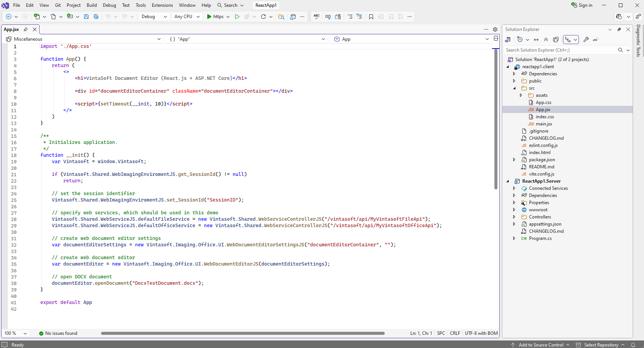
Task: Open Properties via the wrench icon
Action: point(586,40)
